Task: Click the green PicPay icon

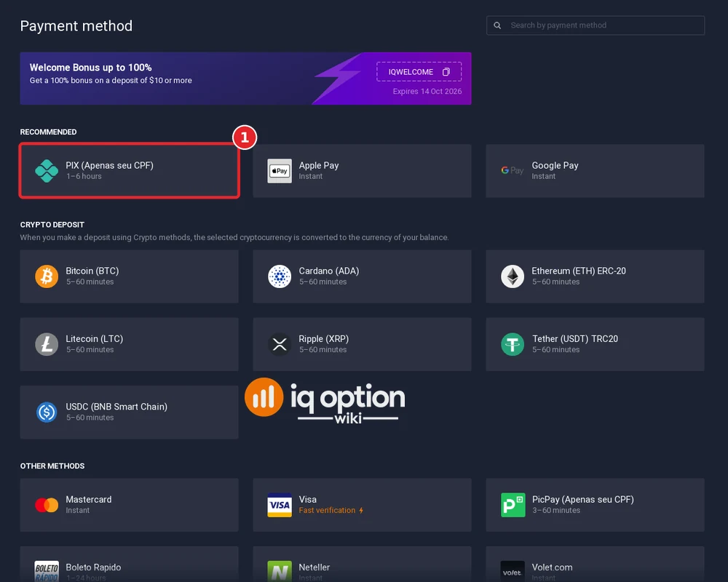Action: tap(513, 505)
